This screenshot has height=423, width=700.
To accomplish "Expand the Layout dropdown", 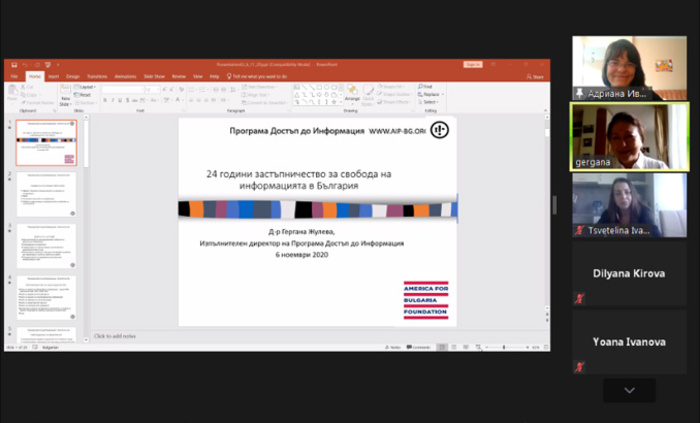I will 87,87.
